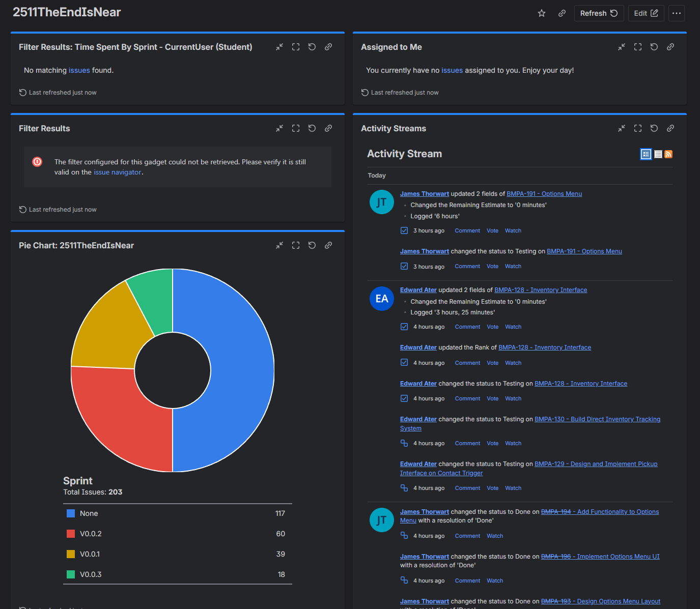Star this dashboard as favorite
700x609 pixels.
tap(542, 13)
